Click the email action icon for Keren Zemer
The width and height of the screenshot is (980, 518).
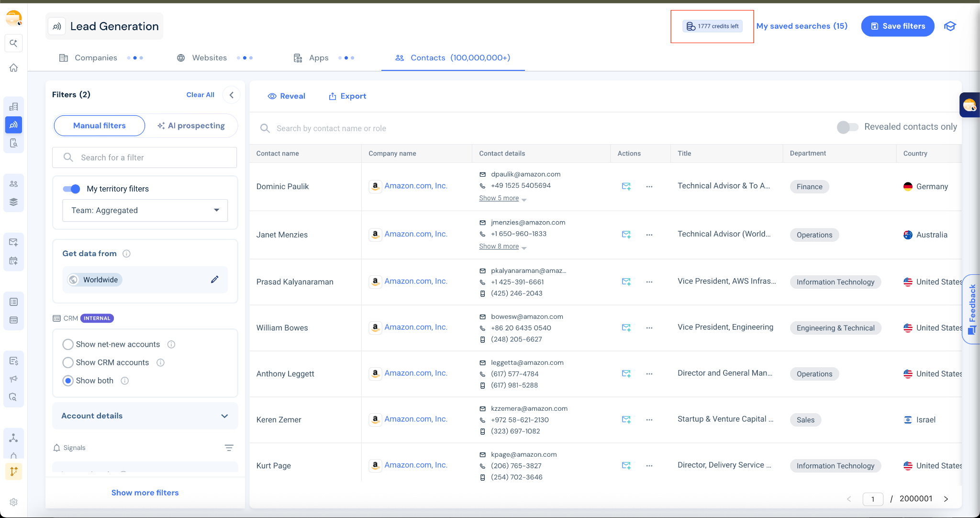626,419
